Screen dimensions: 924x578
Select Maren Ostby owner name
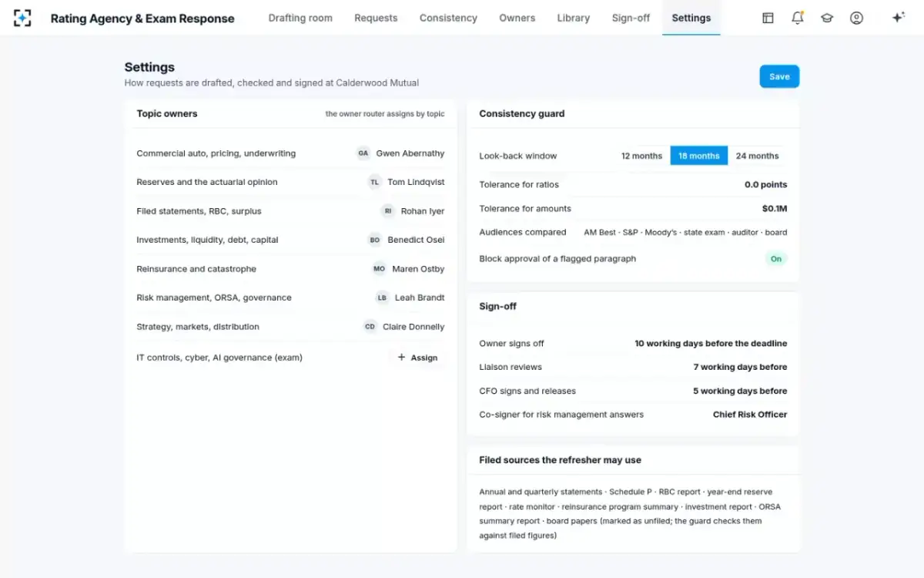[x=418, y=269]
